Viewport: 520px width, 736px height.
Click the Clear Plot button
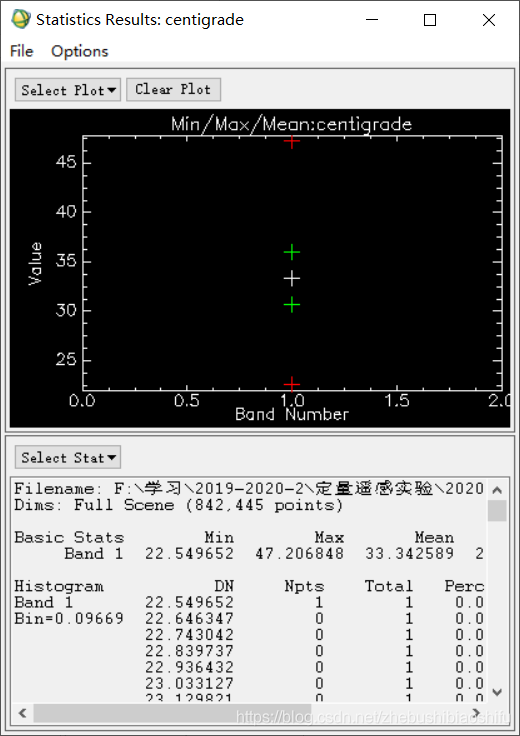[x=173, y=89]
